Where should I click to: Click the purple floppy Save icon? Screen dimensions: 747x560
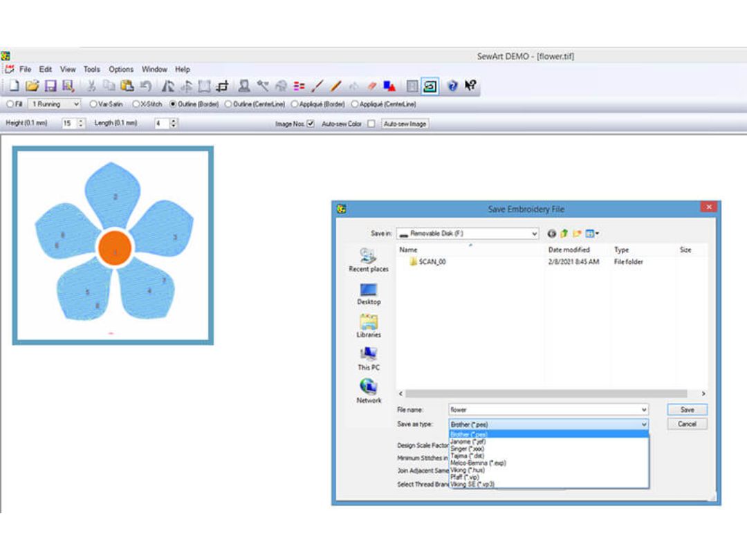tap(50, 86)
